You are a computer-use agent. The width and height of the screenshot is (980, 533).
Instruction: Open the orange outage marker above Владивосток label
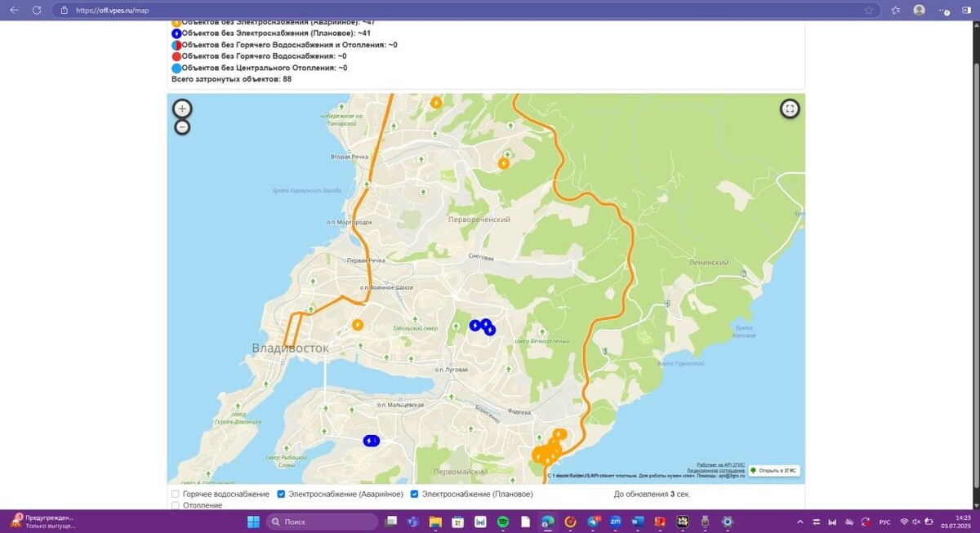click(357, 325)
